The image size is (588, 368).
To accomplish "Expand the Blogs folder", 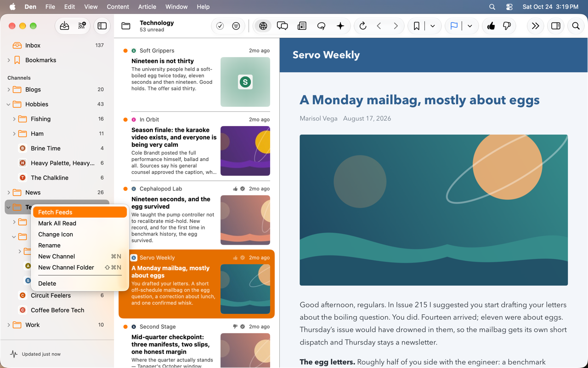I will [9, 90].
